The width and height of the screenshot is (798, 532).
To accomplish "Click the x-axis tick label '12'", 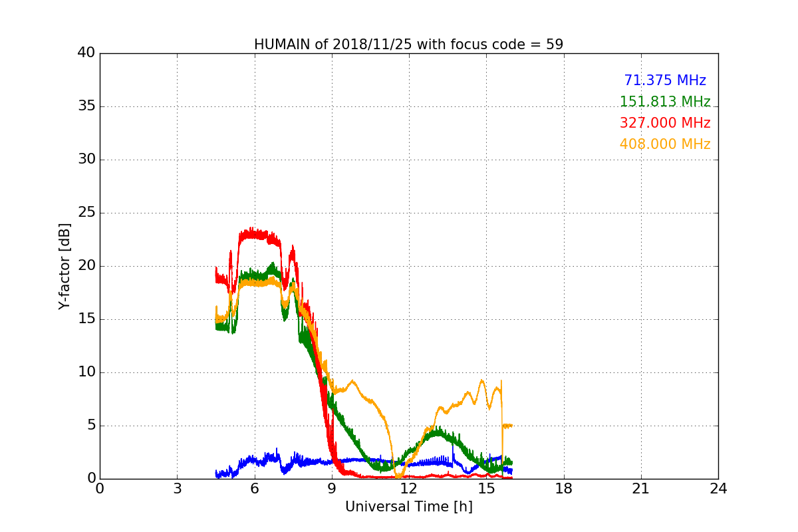I will 409,489.
